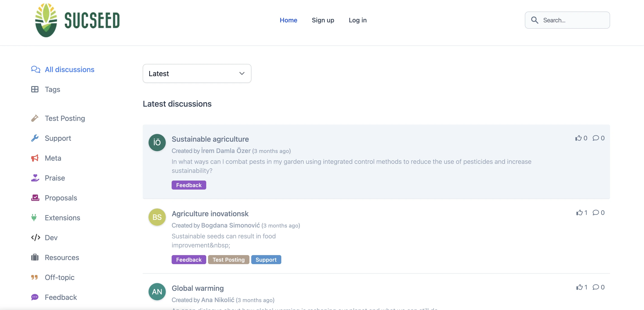Toggle the like on Agriculture inovationsk
This screenshot has width=644, height=310.
[x=580, y=213]
